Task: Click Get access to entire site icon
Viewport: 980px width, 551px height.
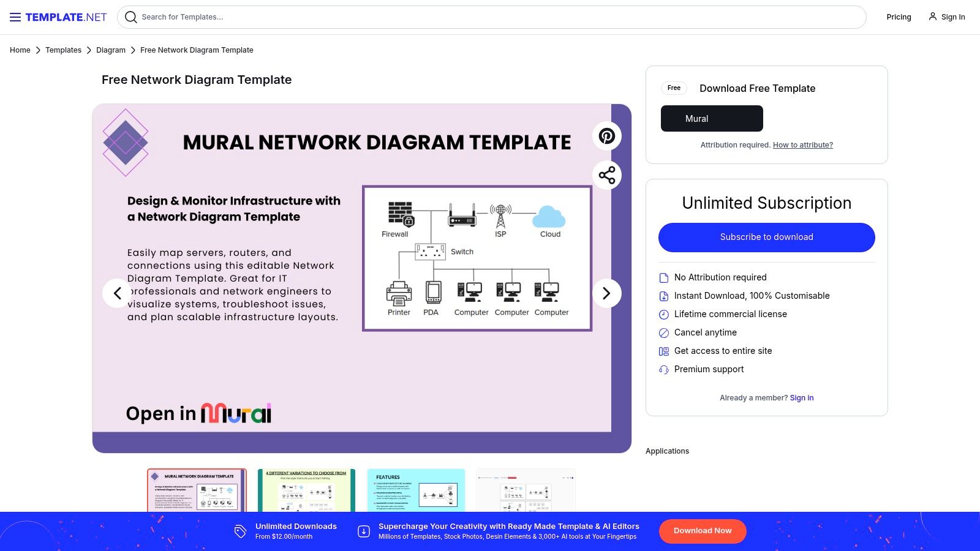Action: (663, 351)
